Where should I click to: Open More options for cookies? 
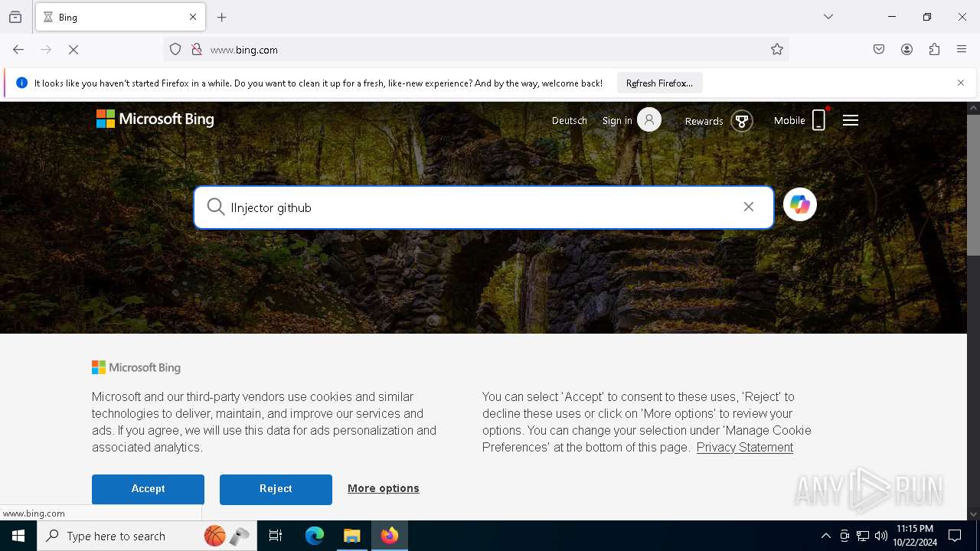point(384,488)
